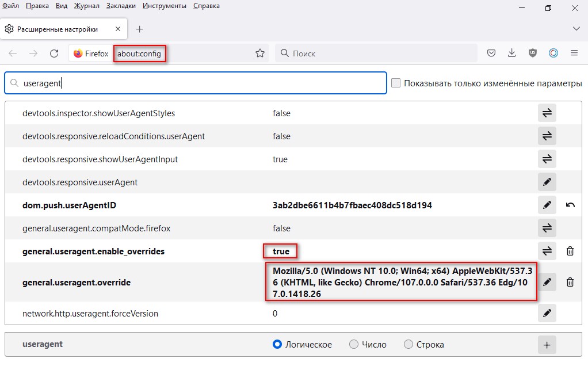Image resolution: width=588 pixels, height=385 pixels.
Task: Toggle devtools.responsive.showUserAgentInput value
Action: point(547,159)
